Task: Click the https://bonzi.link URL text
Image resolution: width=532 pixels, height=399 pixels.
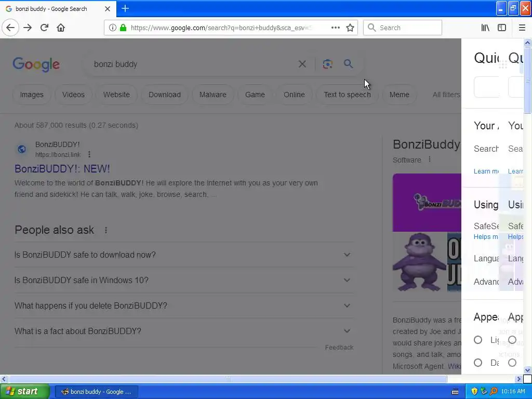Action: [x=58, y=155]
